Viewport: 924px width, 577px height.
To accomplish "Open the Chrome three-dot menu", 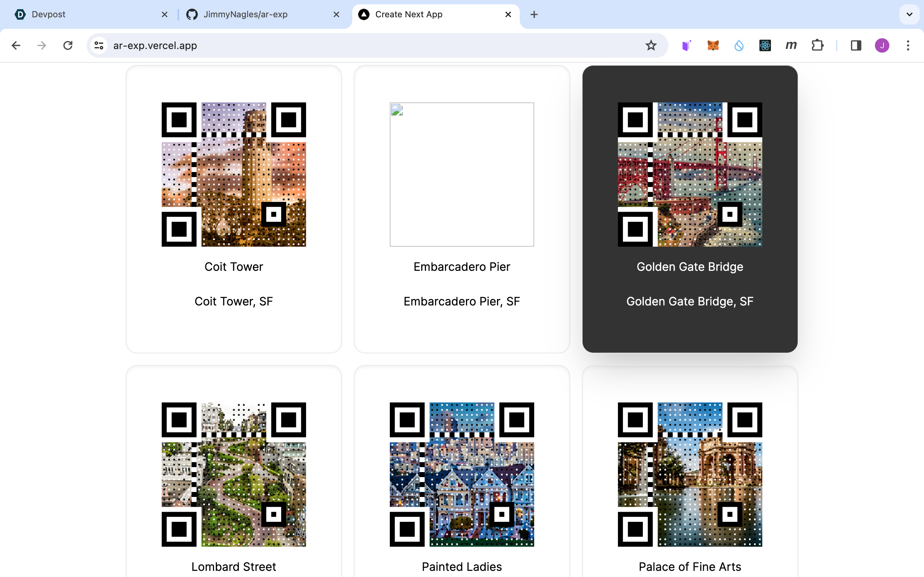I will (908, 45).
